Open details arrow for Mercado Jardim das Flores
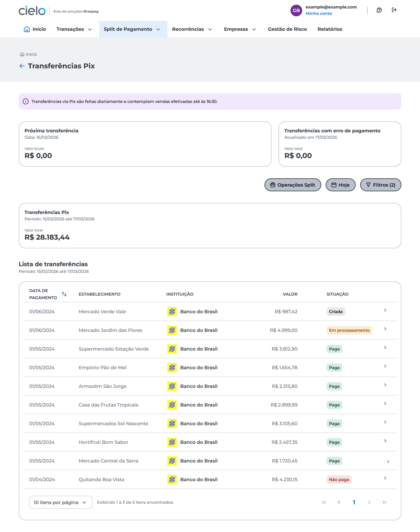Screen dimensions: 420x532 [x=385, y=329]
